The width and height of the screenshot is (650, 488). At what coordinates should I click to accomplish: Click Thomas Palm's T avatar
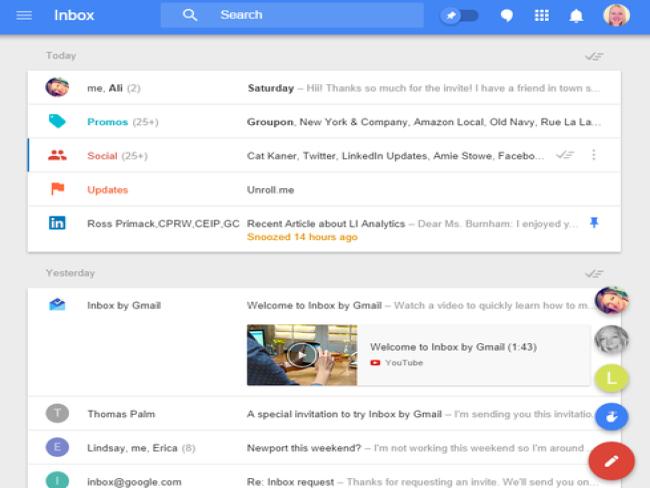click(57, 413)
